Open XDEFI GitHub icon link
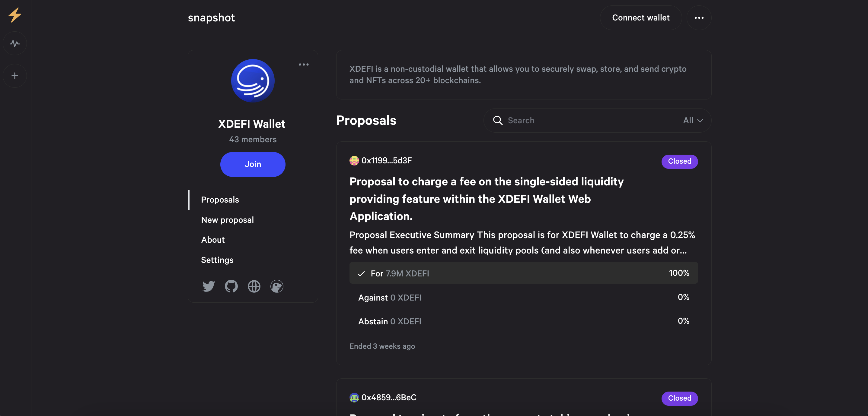This screenshot has height=416, width=868. point(231,286)
